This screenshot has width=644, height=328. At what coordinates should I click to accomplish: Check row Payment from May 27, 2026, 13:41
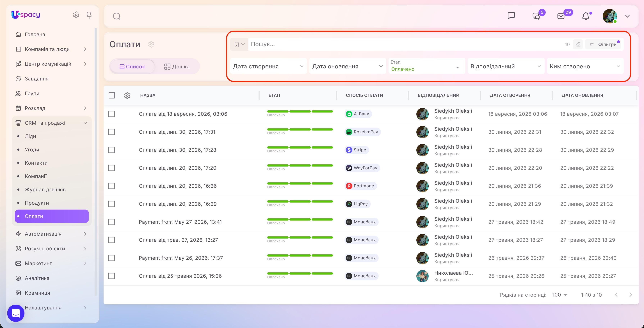click(x=111, y=222)
